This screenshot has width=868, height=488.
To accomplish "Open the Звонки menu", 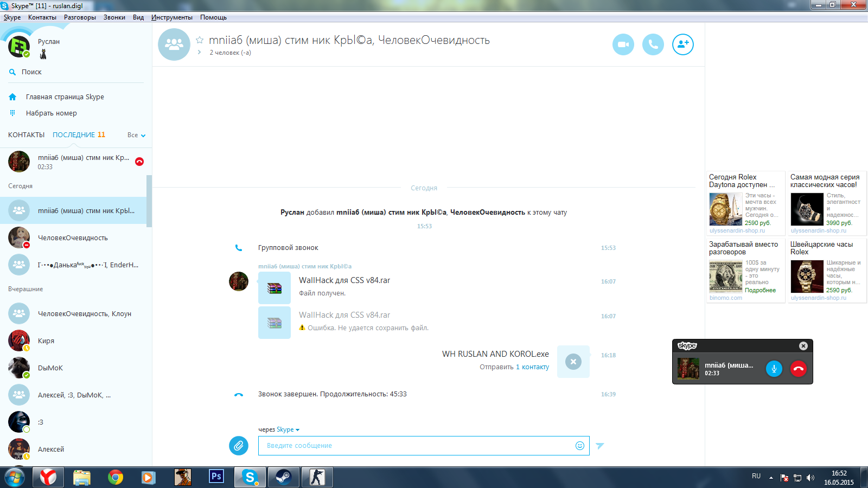I will pyautogui.click(x=114, y=17).
